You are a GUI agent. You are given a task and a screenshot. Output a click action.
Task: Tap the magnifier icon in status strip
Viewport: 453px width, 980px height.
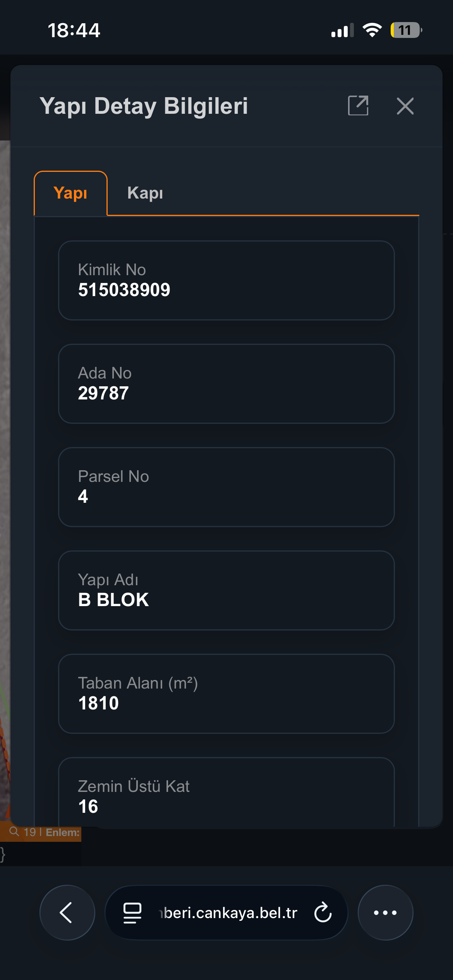[14, 832]
